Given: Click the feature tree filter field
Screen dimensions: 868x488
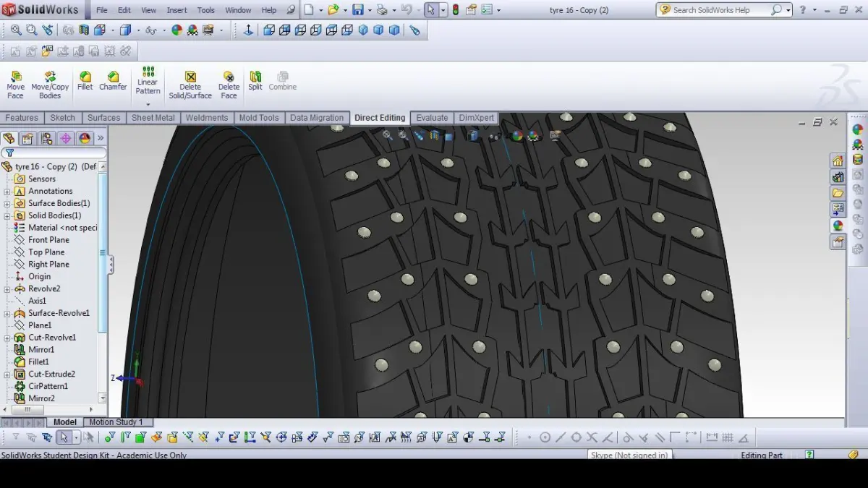Looking at the screenshot, I should (x=55, y=153).
